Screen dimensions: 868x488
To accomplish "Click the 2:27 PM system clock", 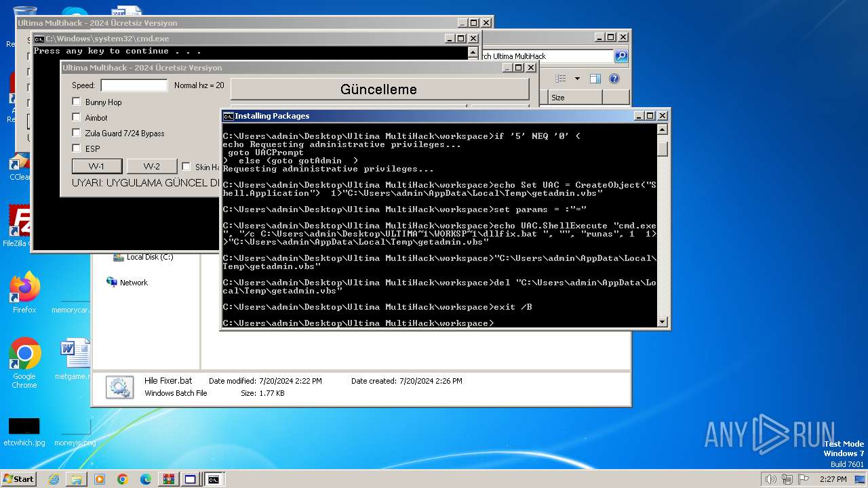I will point(833,479).
